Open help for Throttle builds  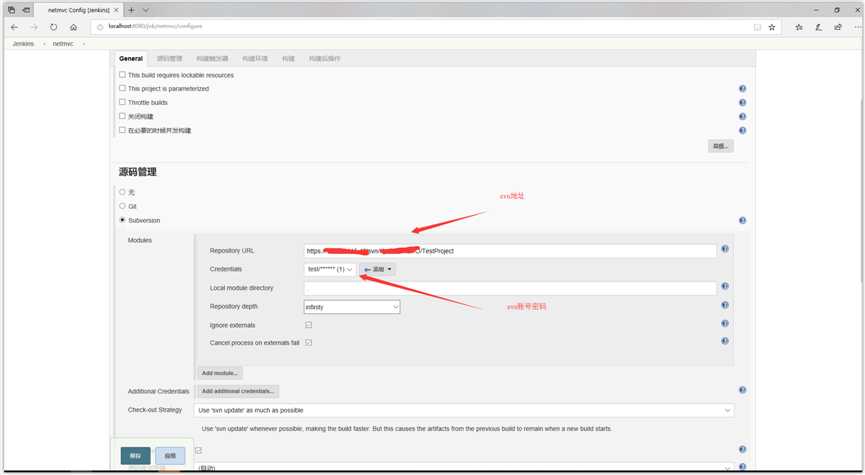tap(743, 103)
